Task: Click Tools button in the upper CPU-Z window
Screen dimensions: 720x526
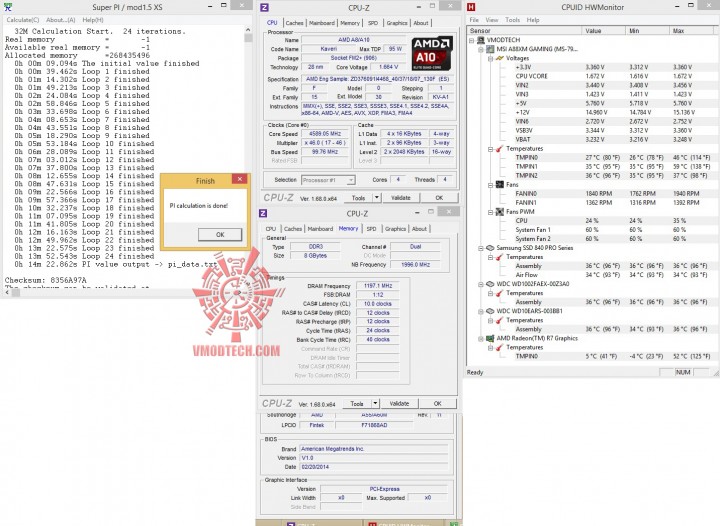Action: coord(359,198)
